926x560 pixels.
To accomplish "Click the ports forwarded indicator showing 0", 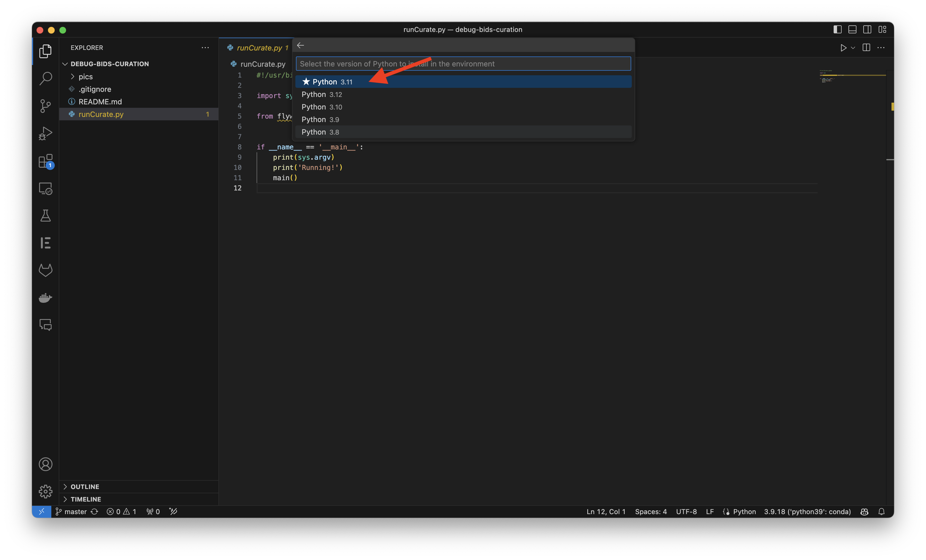I will coord(153,512).
